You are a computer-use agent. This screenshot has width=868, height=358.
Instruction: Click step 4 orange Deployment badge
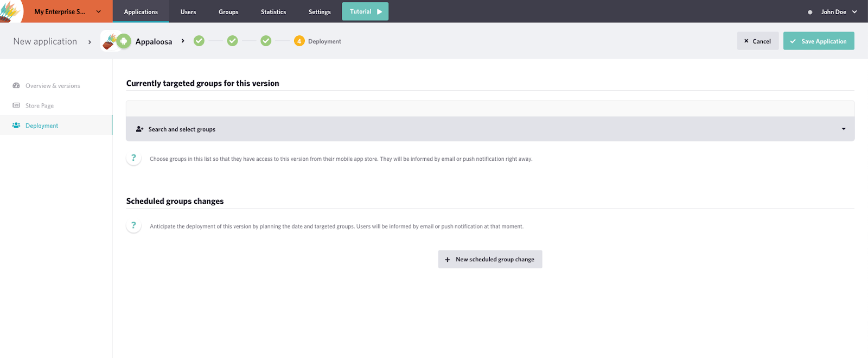(299, 41)
